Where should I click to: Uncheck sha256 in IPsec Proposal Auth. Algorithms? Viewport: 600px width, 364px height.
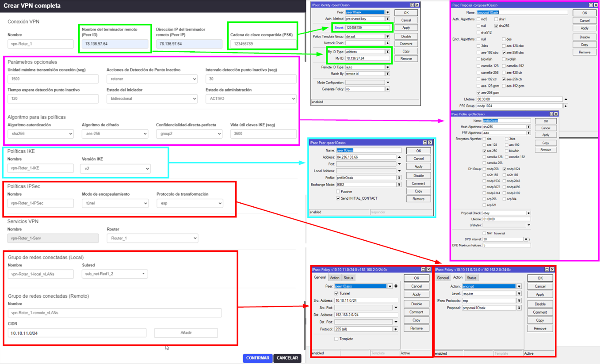[497, 26]
